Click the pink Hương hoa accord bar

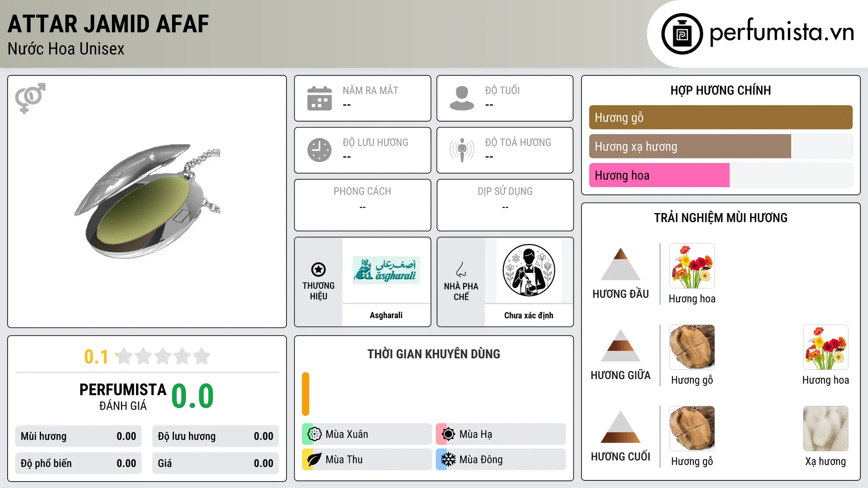coord(659,175)
